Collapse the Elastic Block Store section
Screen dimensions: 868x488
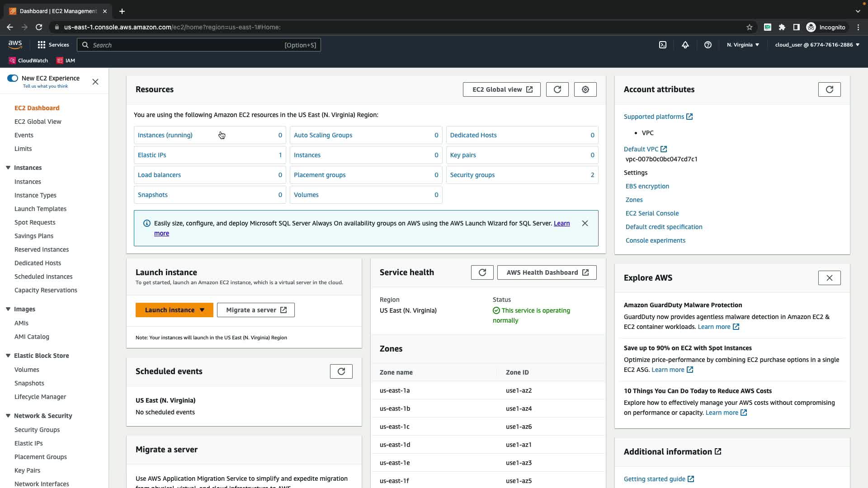coord(8,356)
